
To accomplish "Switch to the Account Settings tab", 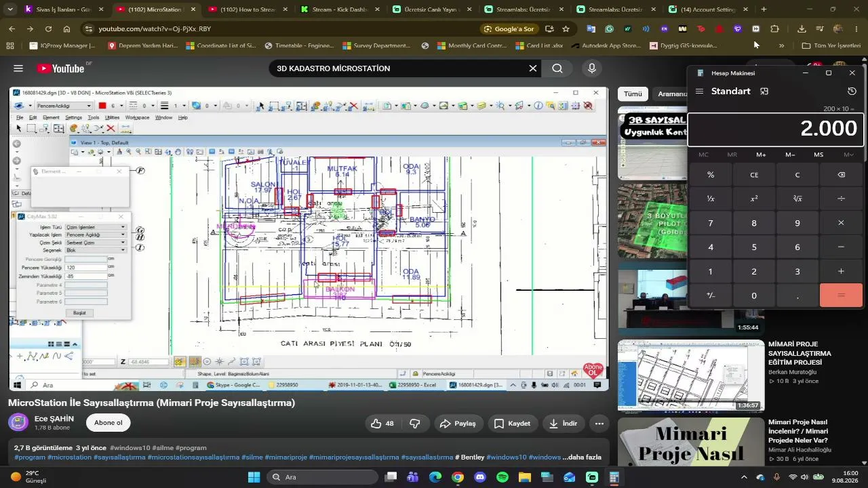I will pyautogui.click(x=708, y=9).
